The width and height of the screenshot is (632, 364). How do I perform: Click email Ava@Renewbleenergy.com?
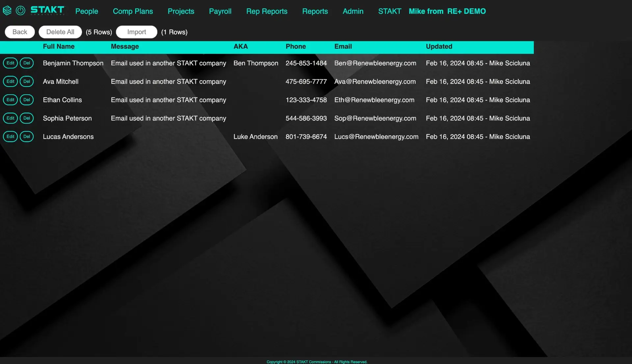pyautogui.click(x=375, y=82)
